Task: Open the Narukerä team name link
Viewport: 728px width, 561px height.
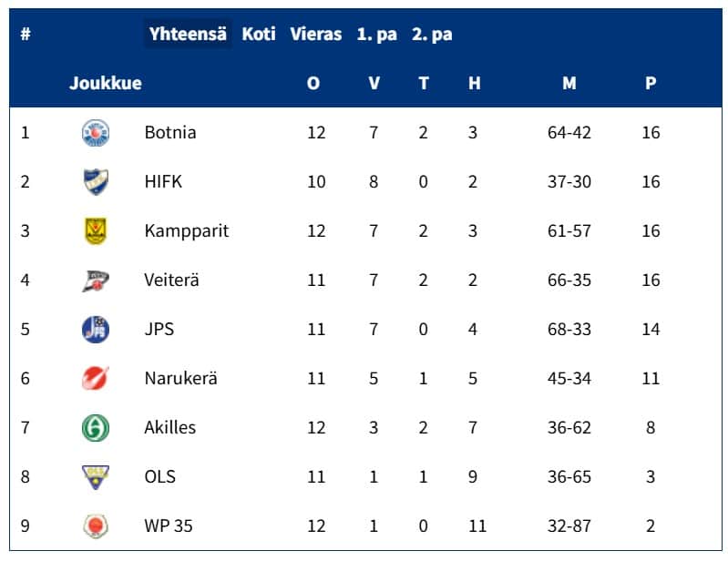Action: (x=180, y=378)
